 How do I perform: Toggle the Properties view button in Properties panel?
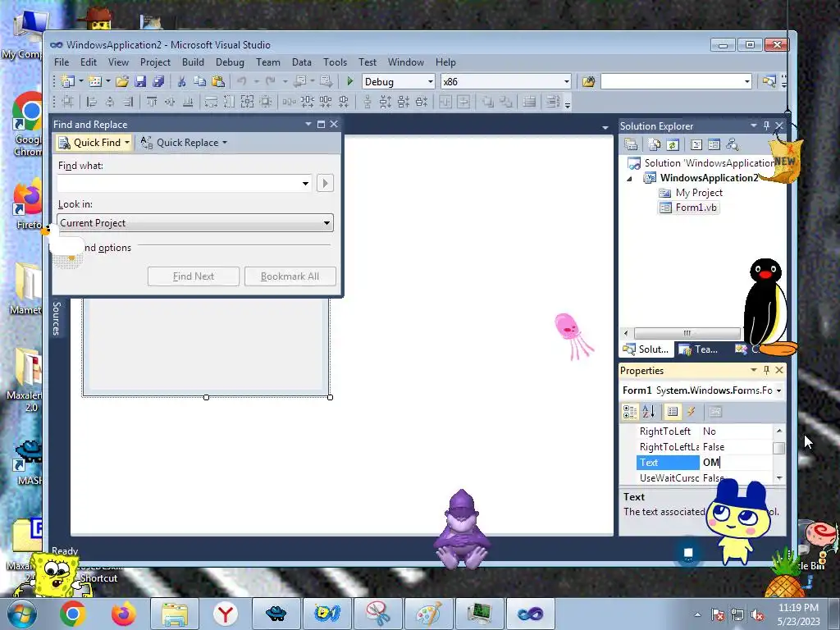point(673,412)
